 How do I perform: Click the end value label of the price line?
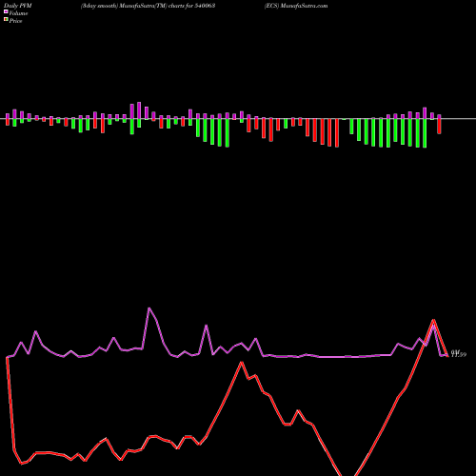pyautogui.click(x=459, y=354)
